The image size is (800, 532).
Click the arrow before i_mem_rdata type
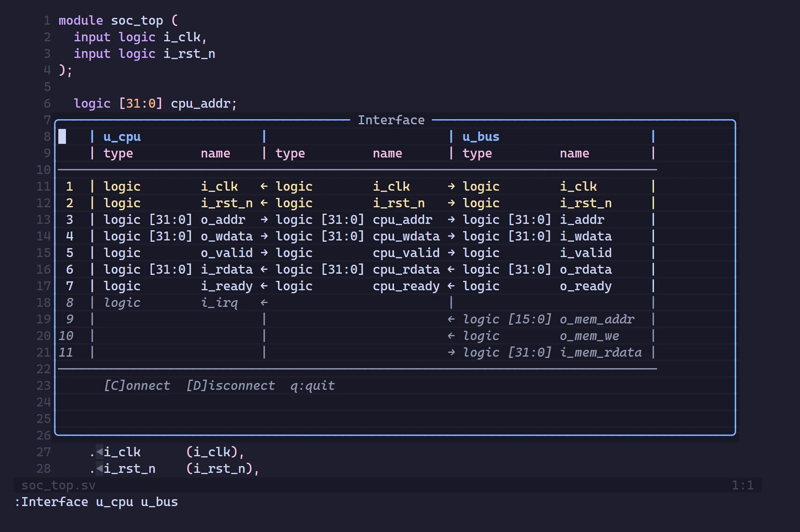[x=451, y=352]
